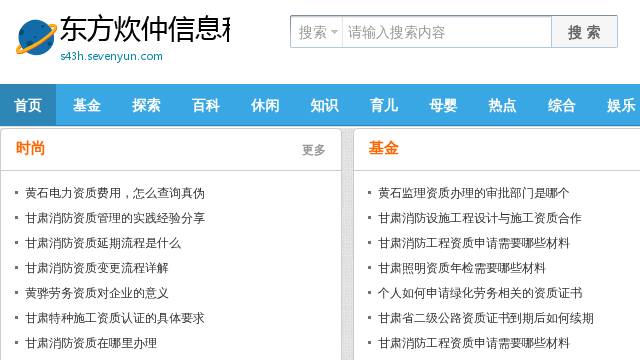Open the 搜索 type dropdown
The image size is (640, 360).
(317, 32)
